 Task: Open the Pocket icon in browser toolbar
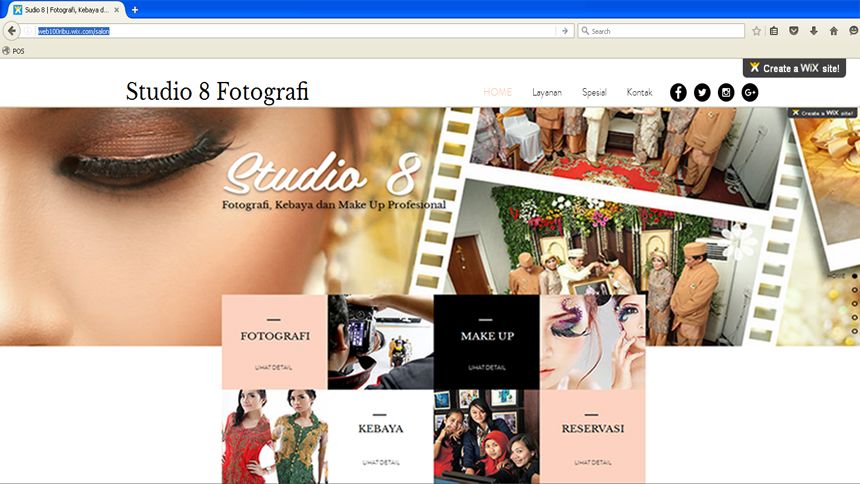(794, 31)
